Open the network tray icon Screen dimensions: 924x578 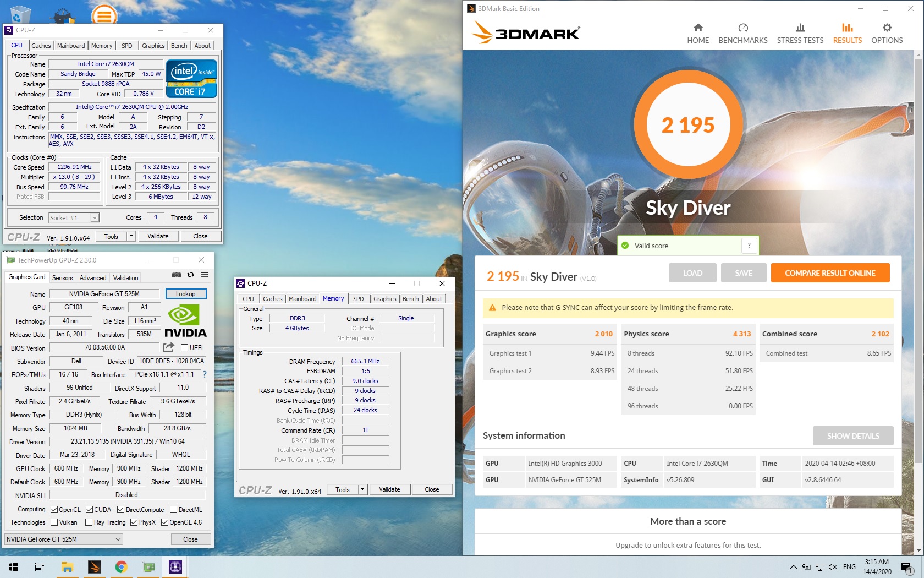coord(820,567)
